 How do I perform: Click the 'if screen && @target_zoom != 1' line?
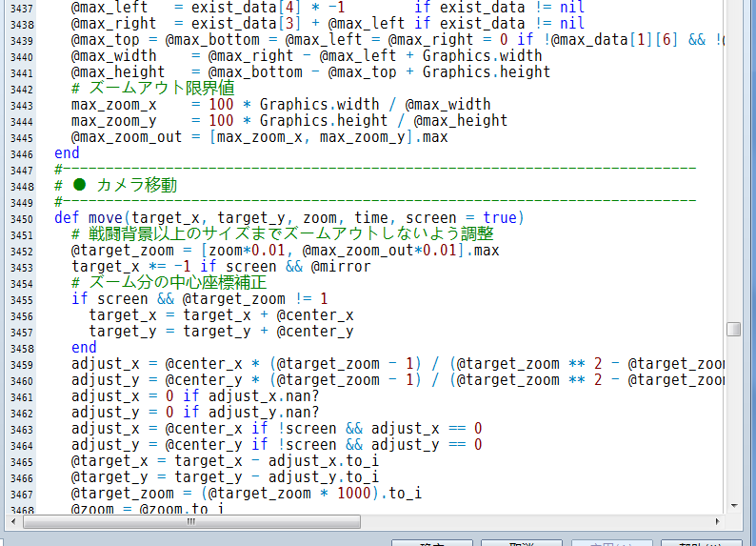coord(200,299)
